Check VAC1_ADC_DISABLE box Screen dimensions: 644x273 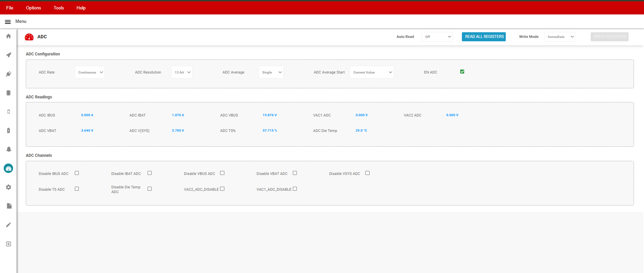295,189
